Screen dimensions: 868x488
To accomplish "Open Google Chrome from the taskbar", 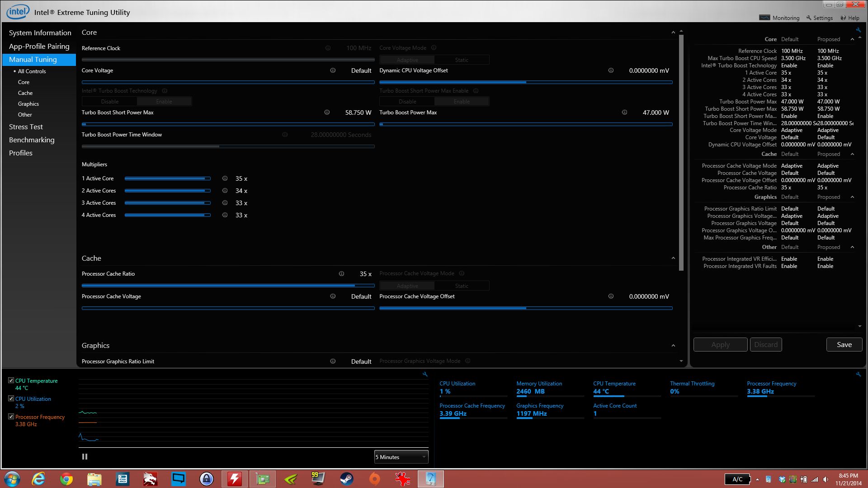I will [x=66, y=479].
